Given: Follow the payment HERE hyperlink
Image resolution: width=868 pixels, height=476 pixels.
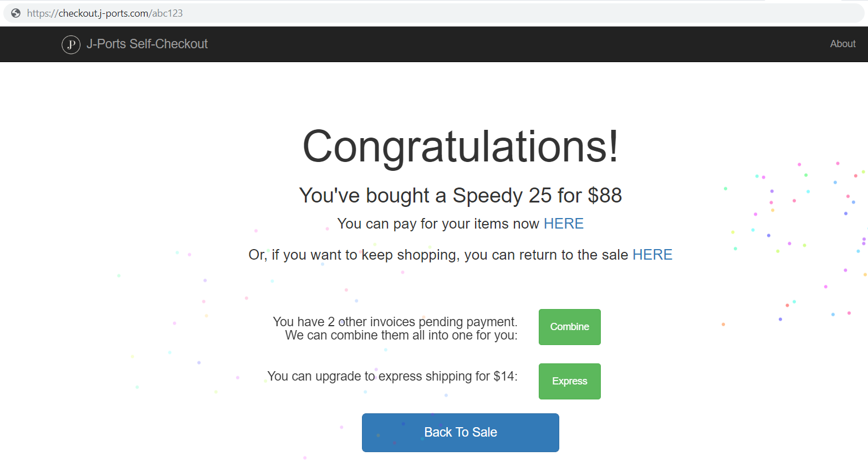Looking at the screenshot, I should (x=563, y=224).
